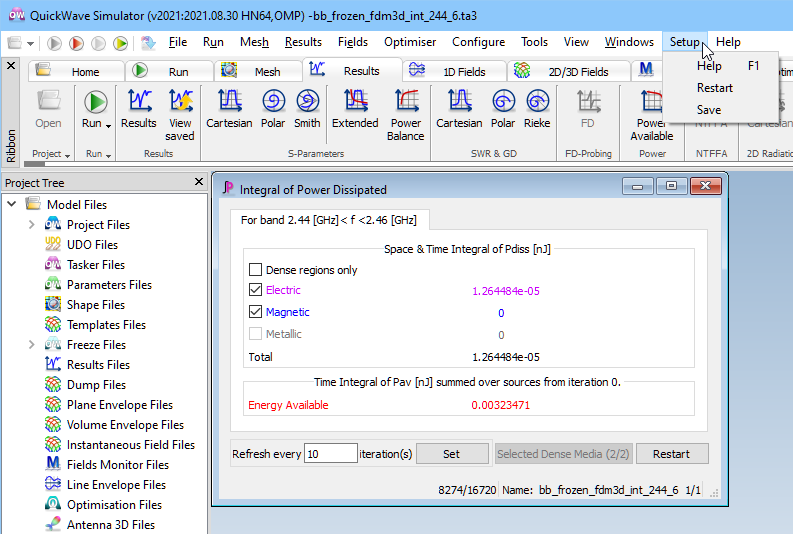Open the Power Balance icon
Image resolution: width=793 pixels, height=534 pixels.
[406, 101]
